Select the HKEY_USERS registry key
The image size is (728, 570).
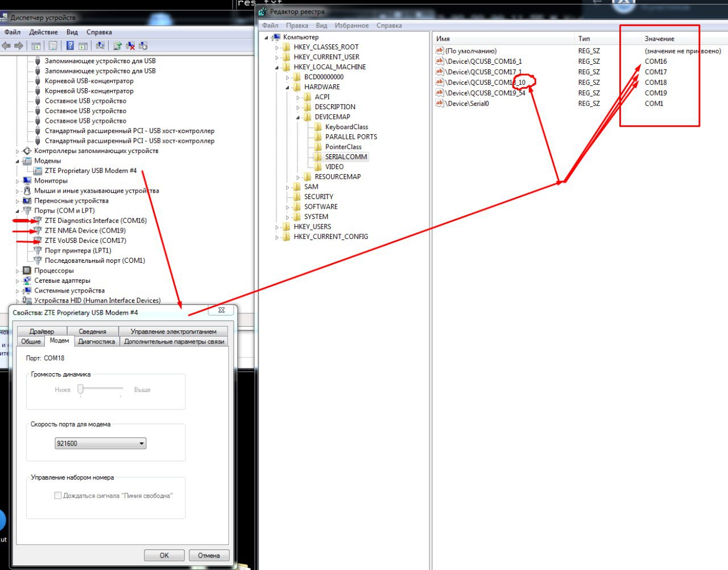pos(312,227)
